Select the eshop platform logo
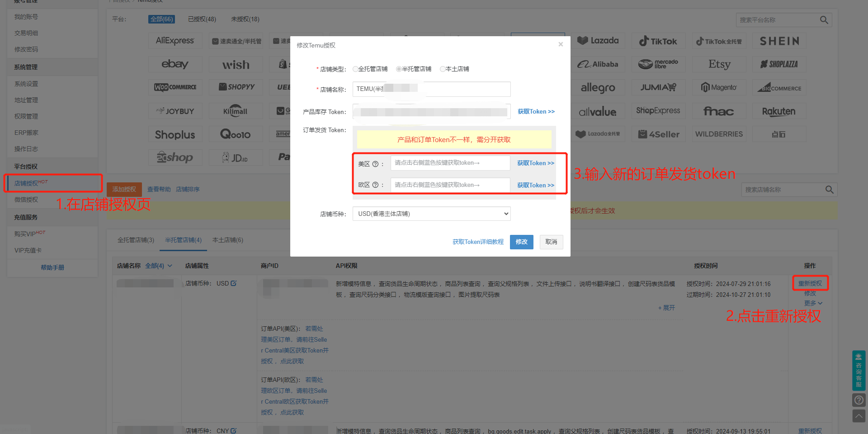The image size is (868, 434). click(175, 157)
